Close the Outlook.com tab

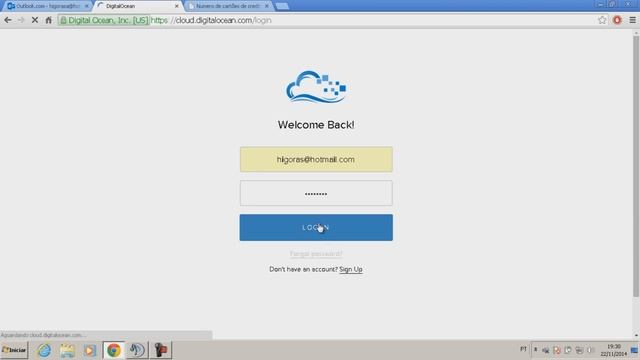click(87, 6)
